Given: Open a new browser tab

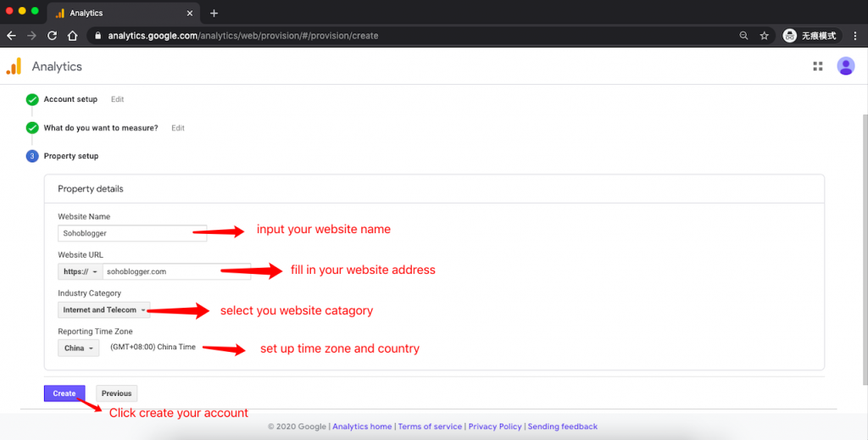Looking at the screenshot, I should pyautogui.click(x=214, y=13).
